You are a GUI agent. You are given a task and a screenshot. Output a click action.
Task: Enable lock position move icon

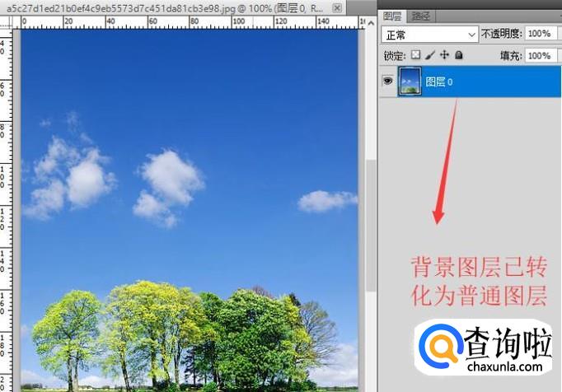444,55
